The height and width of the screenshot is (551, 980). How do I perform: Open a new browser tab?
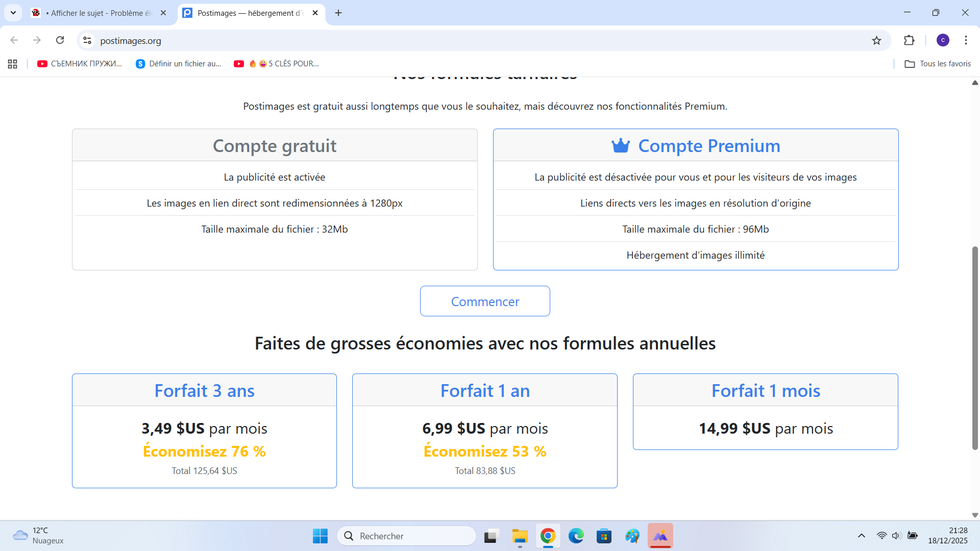(x=338, y=13)
